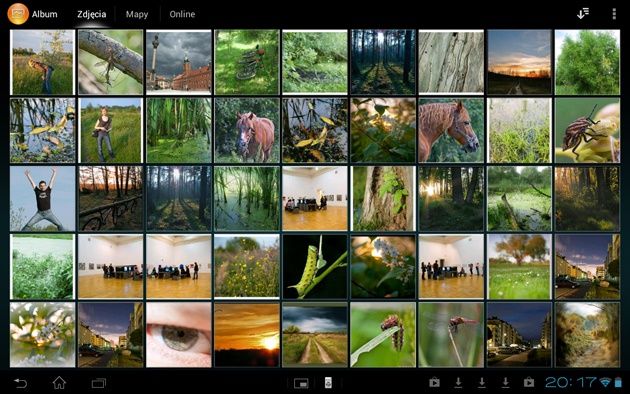
Task: Open the tree bark close-up photo
Action: coord(451,62)
